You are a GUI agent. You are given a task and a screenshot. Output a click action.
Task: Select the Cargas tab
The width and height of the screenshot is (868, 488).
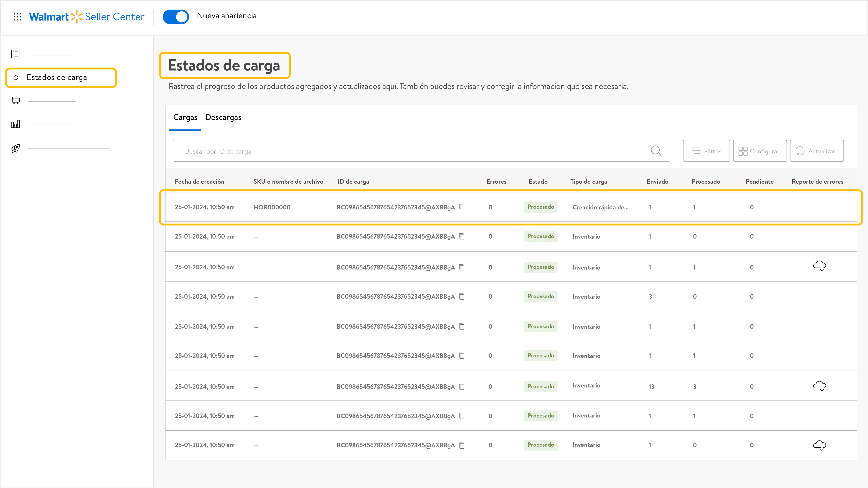point(185,117)
